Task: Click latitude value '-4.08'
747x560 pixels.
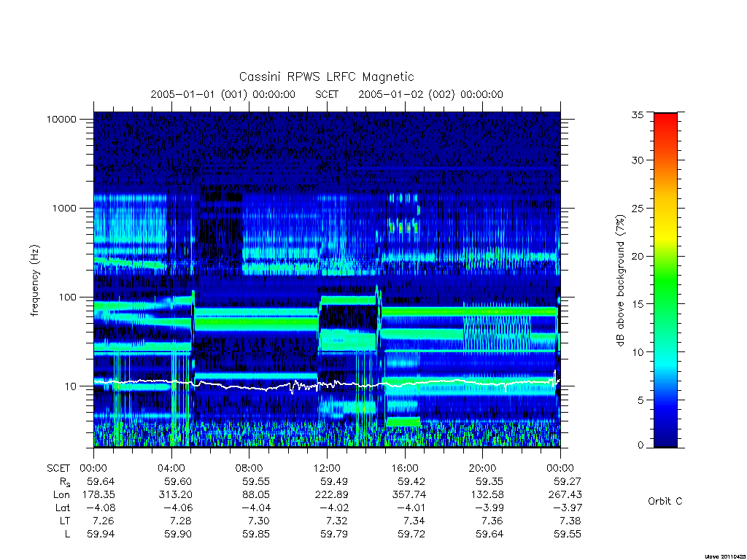Action: [101, 508]
